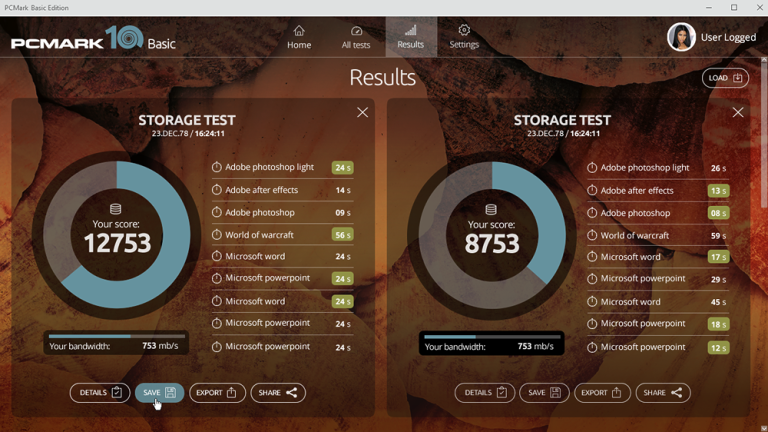The height and width of the screenshot is (432, 768).
Task: Click timer icon beside left World of warcraft
Action: (216, 235)
